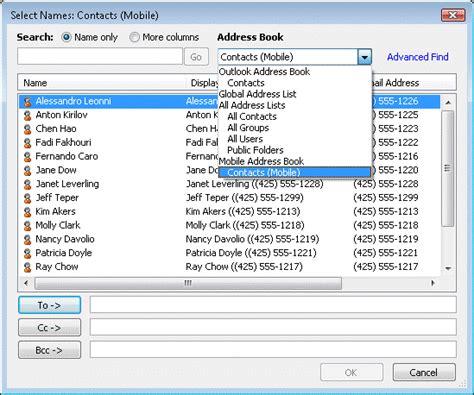Image resolution: width=474 pixels, height=395 pixels.
Task: Choose highlighted Contacts (Mobile) list entry
Action: [295, 172]
